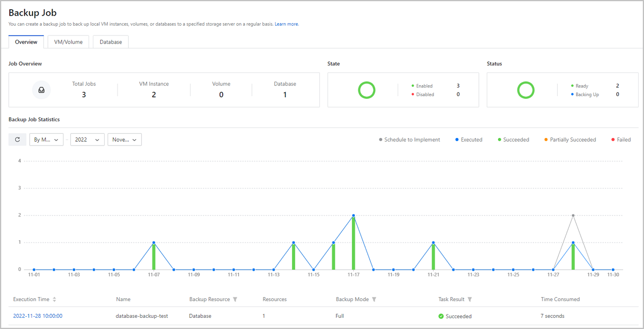Click the backup job inbox icon
Viewport: 644px width, 329px height.
click(41, 90)
